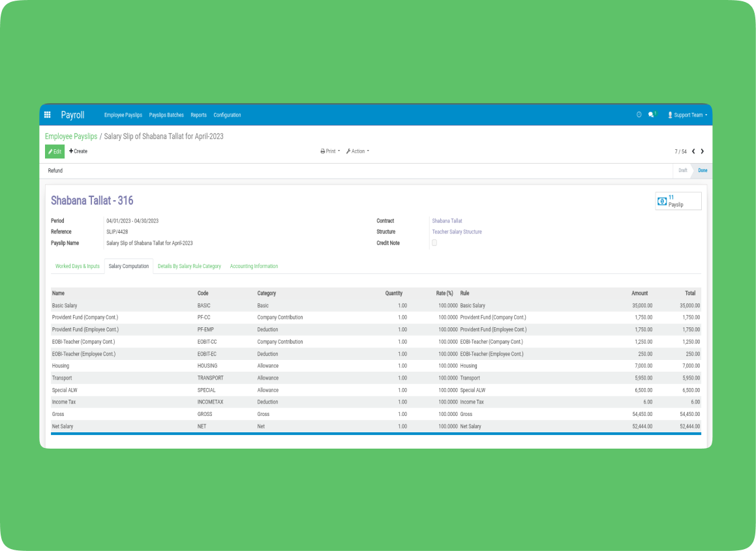Click the Refund button

pos(55,170)
